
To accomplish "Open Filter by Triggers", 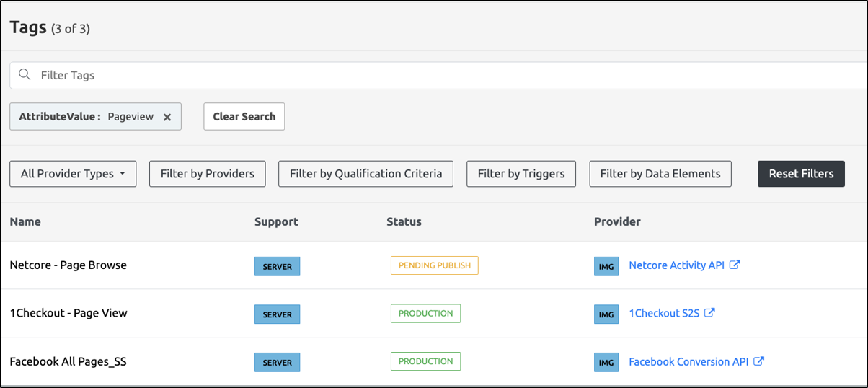I will coord(521,174).
